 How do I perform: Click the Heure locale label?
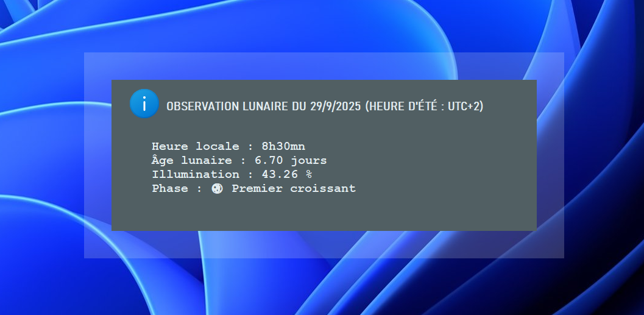point(196,146)
